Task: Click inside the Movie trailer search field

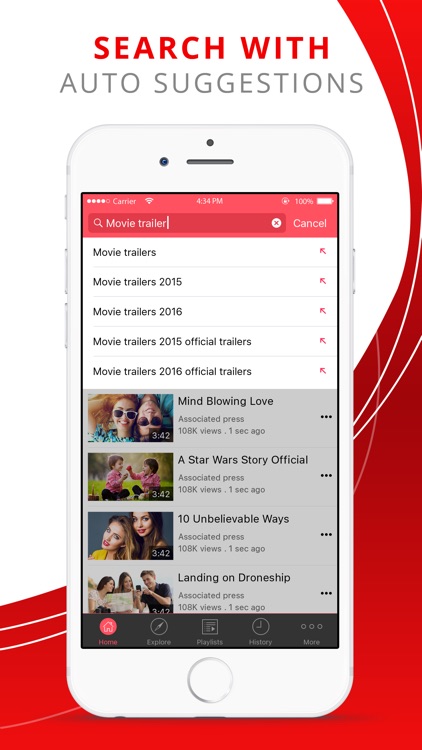Action: 187,223
